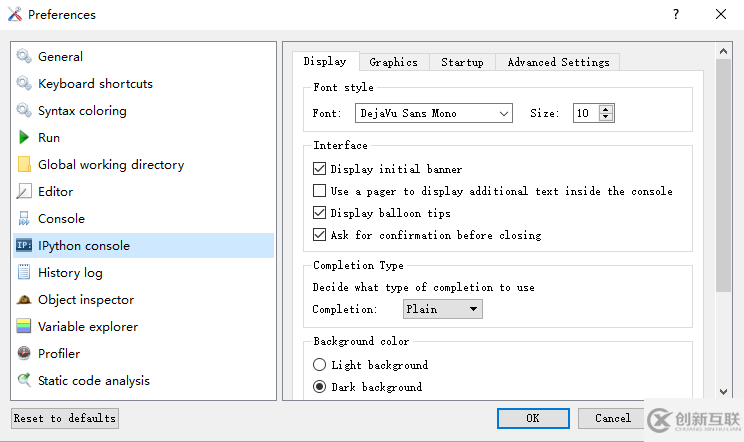Viewport: 744px width, 442px height.
Task: Click the Run category icon
Action: [24, 138]
